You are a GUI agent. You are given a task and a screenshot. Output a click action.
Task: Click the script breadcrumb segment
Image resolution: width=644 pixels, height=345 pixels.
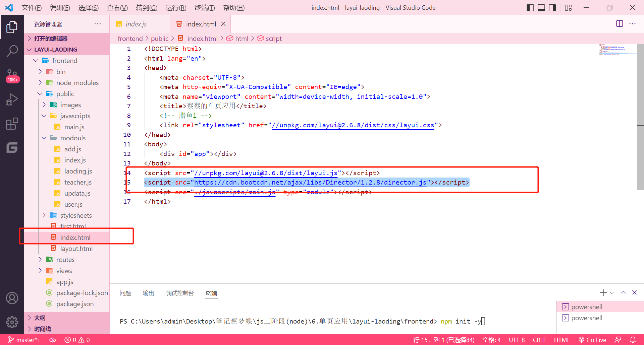pyautogui.click(x=270, y=39)
